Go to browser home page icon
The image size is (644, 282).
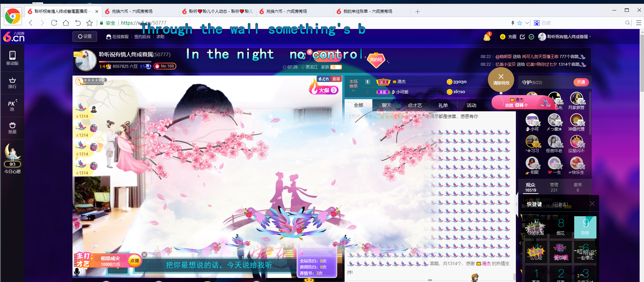pos(66,23)
